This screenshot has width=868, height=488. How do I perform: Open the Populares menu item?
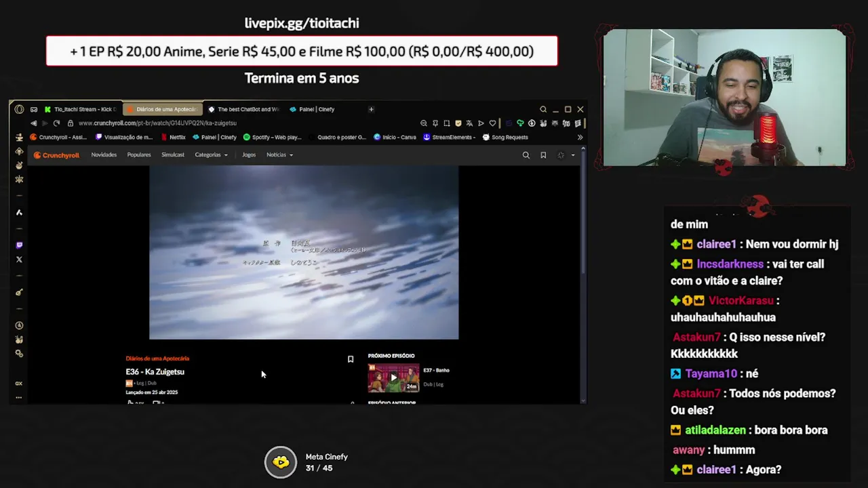coord(139,155)
